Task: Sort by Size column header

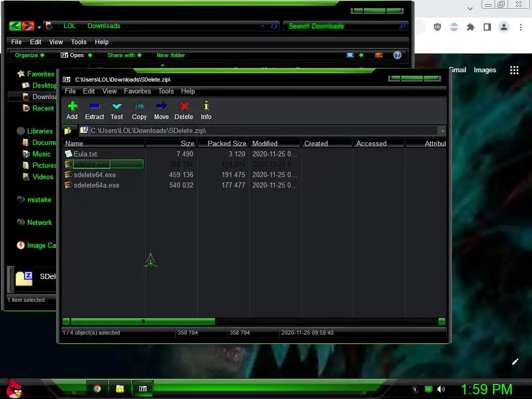Action: pos(171,143)
